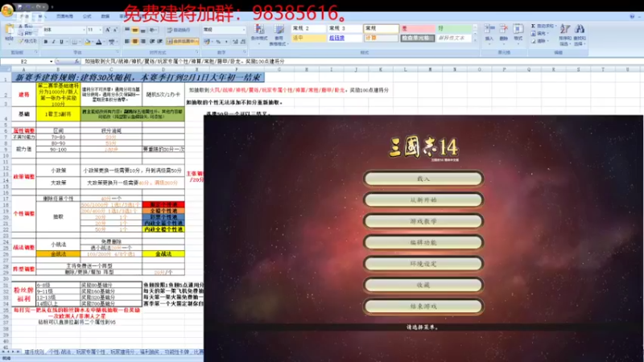The image size is (644, 362).
Task: Click the text orientation icon
Action: pos(153,30)
